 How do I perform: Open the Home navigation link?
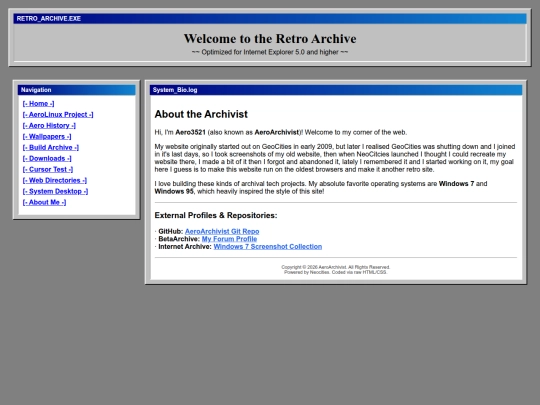[38, 104]
